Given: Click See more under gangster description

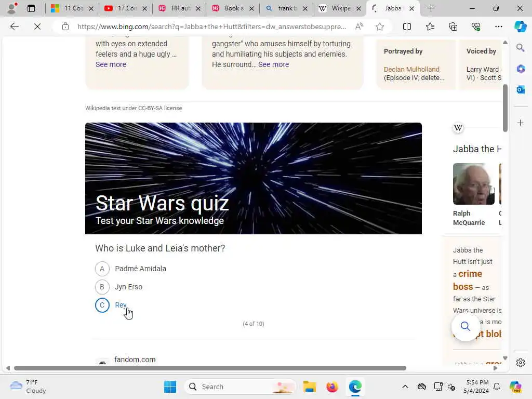Looking at the screenshot, I should click(273, 64).
